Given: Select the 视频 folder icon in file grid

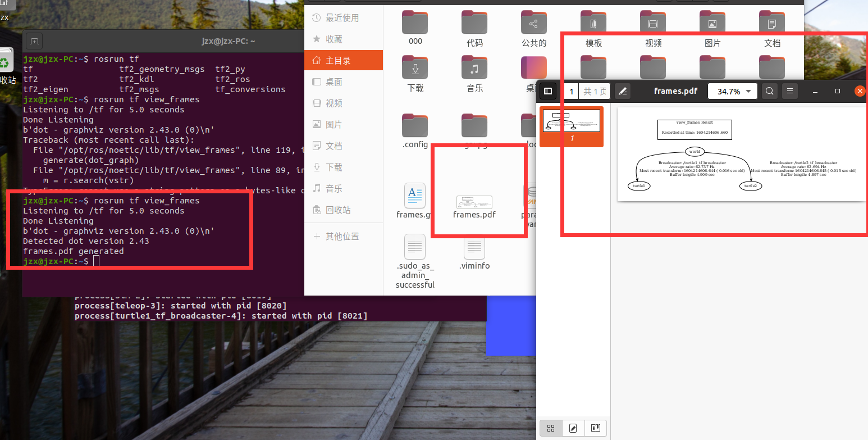Looking at the screenshot, I should tap(653, 22).
